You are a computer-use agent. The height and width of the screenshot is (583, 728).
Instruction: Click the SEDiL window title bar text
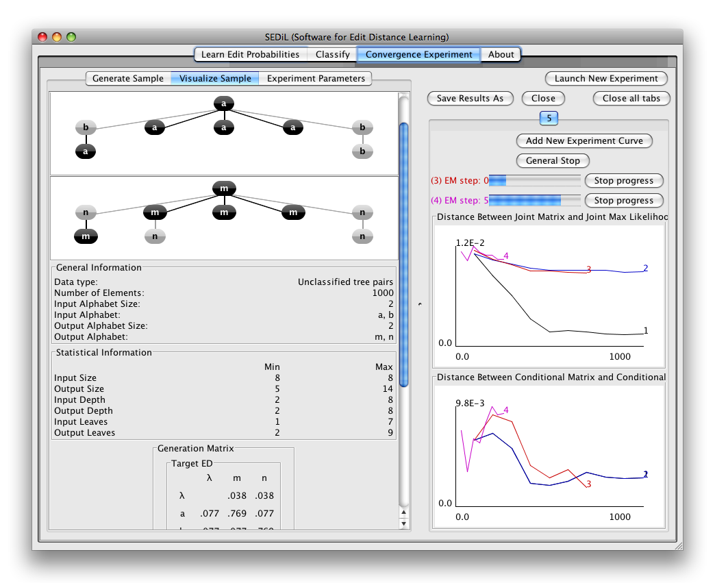tap(357, 37)
